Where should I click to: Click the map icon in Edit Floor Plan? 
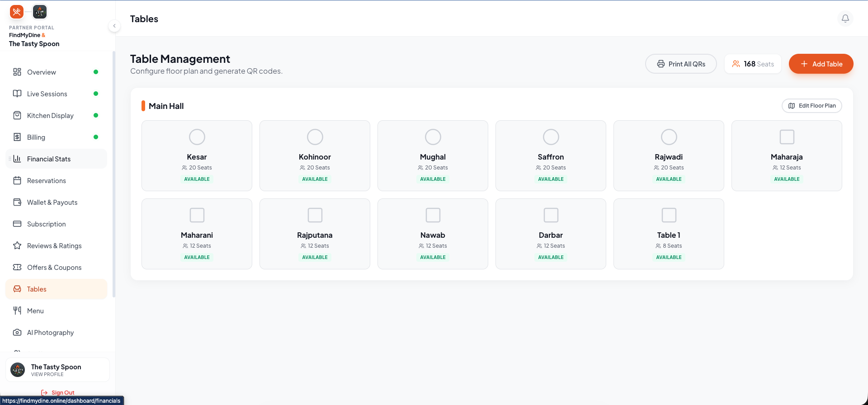(792, 106)
